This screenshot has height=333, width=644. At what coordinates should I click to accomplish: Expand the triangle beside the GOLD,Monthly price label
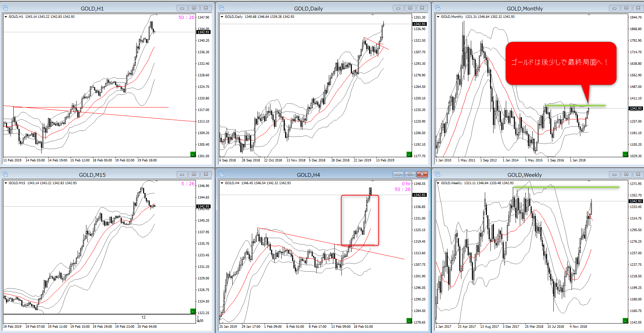pos(438,17)
